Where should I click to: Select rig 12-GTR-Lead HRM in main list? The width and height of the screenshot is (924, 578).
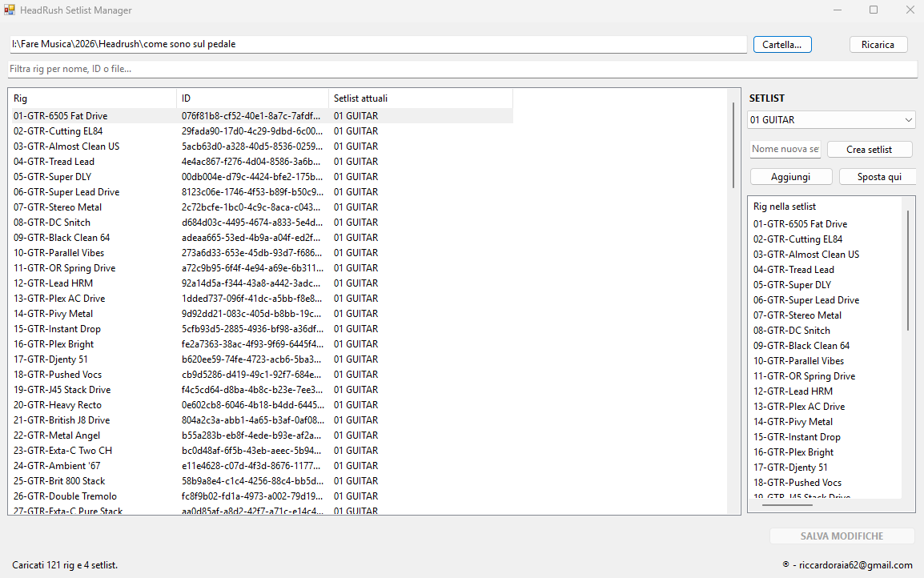click(x=53, y=283)
